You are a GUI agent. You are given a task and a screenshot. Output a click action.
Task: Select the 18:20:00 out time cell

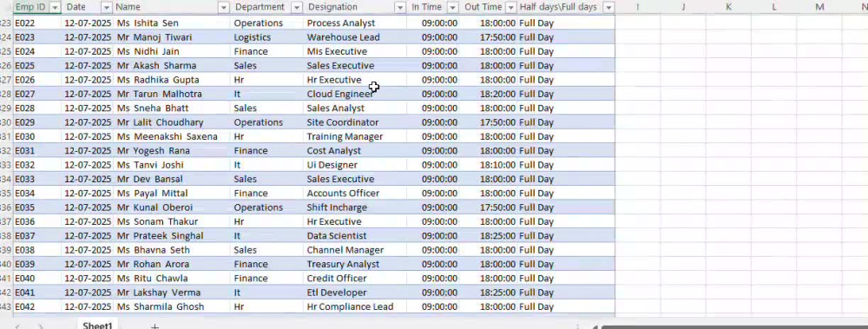pyautogui.click(x=489, y=94)
